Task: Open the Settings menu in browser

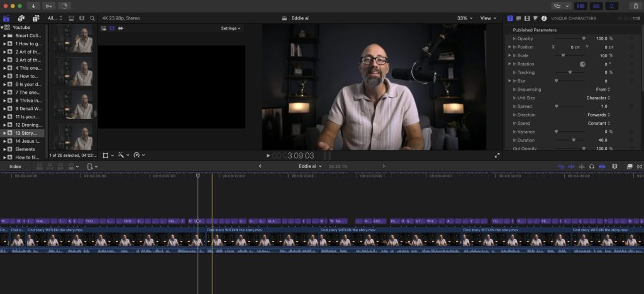Action: point(230,28)
